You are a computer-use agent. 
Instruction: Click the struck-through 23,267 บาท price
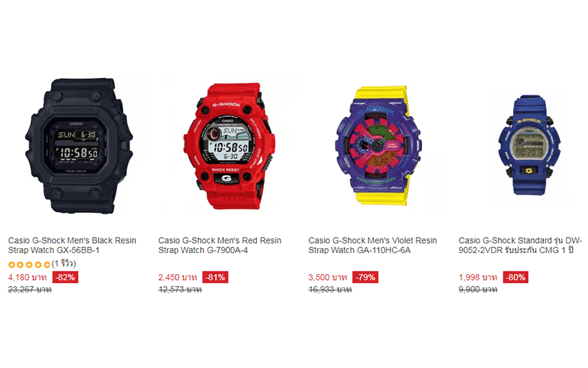click(29, 289)
